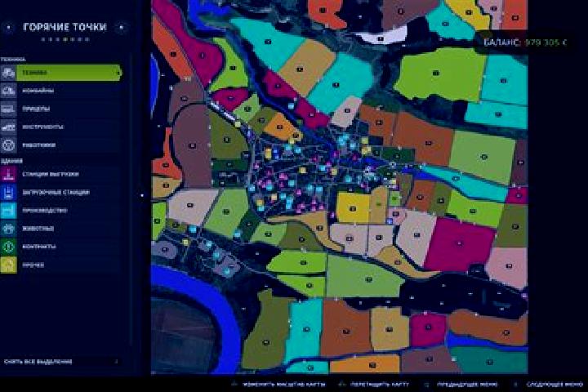
Task: Select the Прицепы trailer icon
Action: (x=8, y=109)
